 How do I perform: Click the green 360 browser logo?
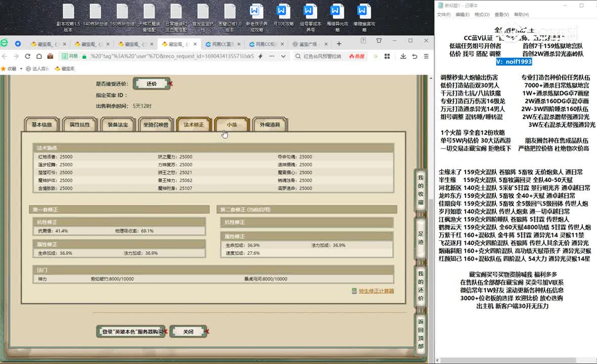[4, 43]
